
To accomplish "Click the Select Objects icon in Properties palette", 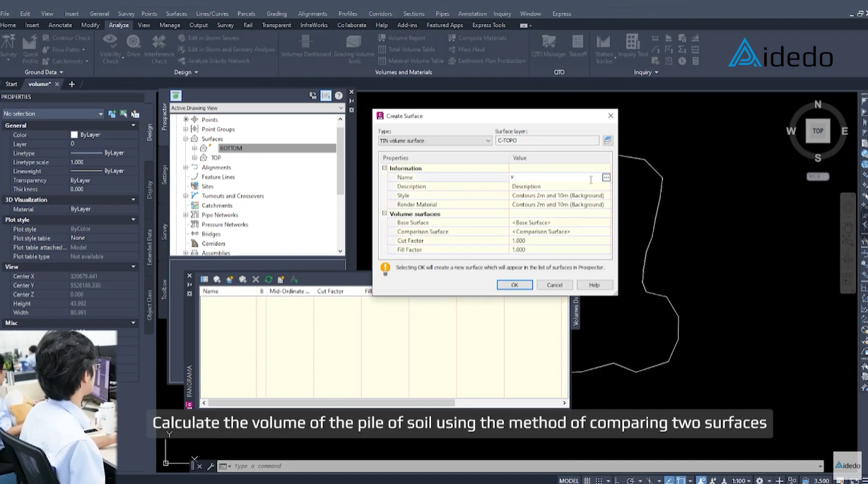I will pyautogui.click(x=124, y=114).
